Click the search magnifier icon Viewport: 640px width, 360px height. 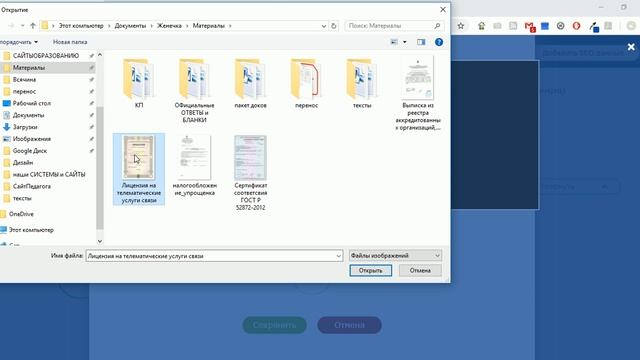[x=437, y=26]
